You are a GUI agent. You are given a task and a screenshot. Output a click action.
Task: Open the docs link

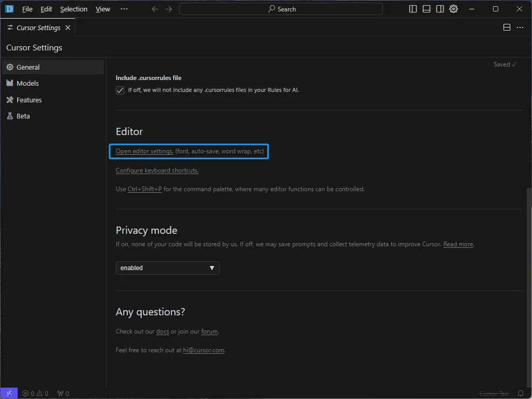pyautogui.click(x=163, y=331)
